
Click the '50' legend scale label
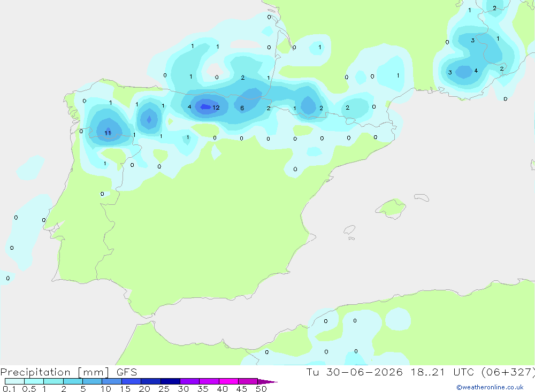(261, 389)
